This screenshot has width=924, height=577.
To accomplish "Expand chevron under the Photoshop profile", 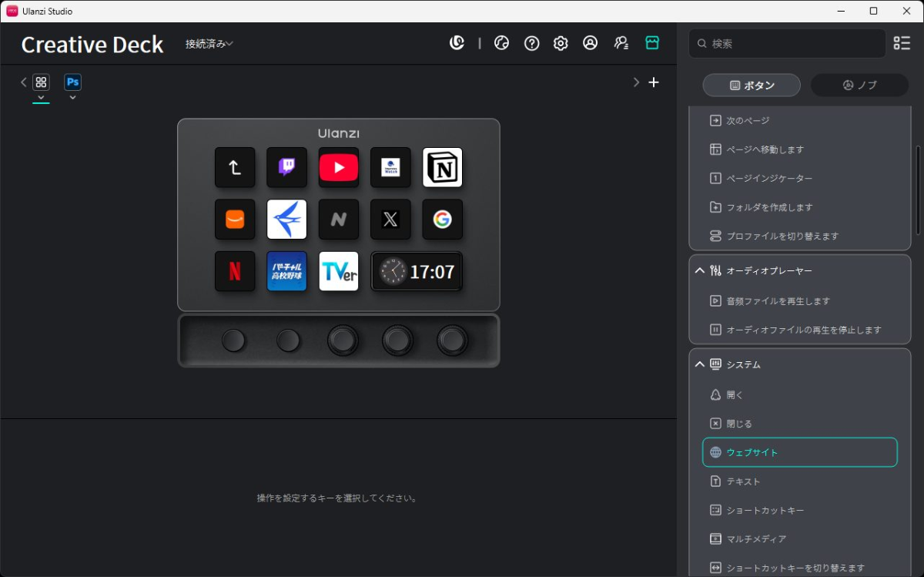I will (x=72, y=97).
